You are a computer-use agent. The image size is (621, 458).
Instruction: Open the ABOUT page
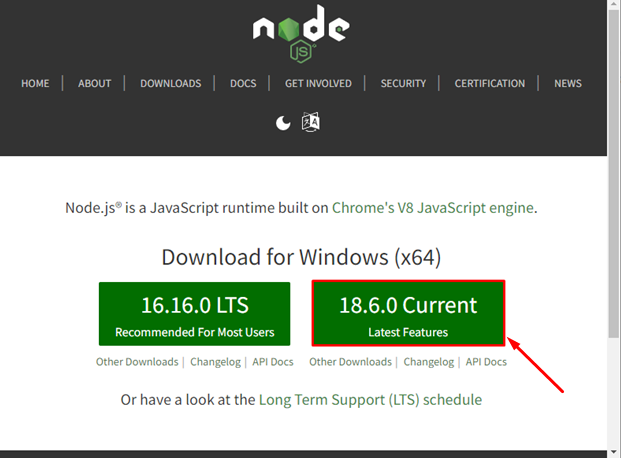pos(95,84)
